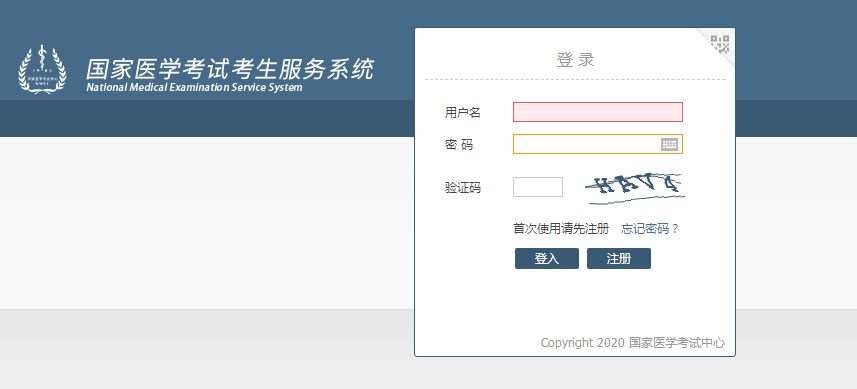The width and height of the screenshot is (857, 389).
Task: Focus the 密码 password input field
Action: [598, 144]
